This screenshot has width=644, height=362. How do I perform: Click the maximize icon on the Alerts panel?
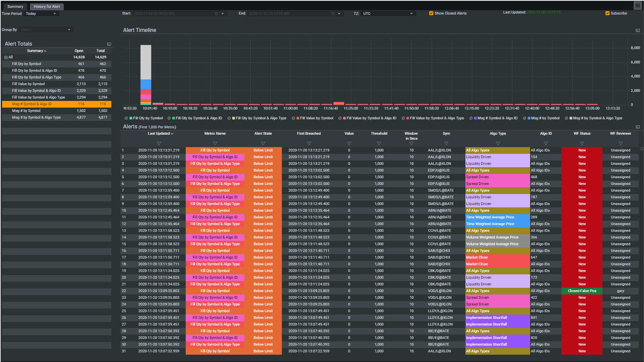coord(637,126)
